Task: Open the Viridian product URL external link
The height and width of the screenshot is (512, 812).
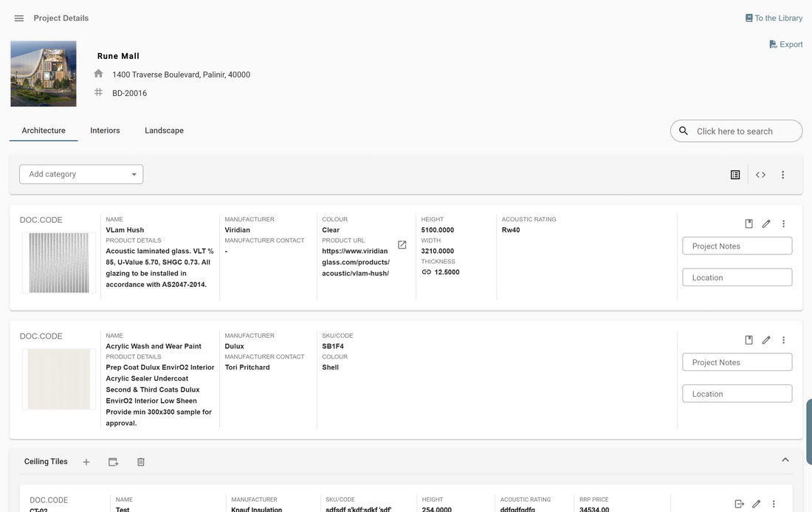Action: [402, 244]
